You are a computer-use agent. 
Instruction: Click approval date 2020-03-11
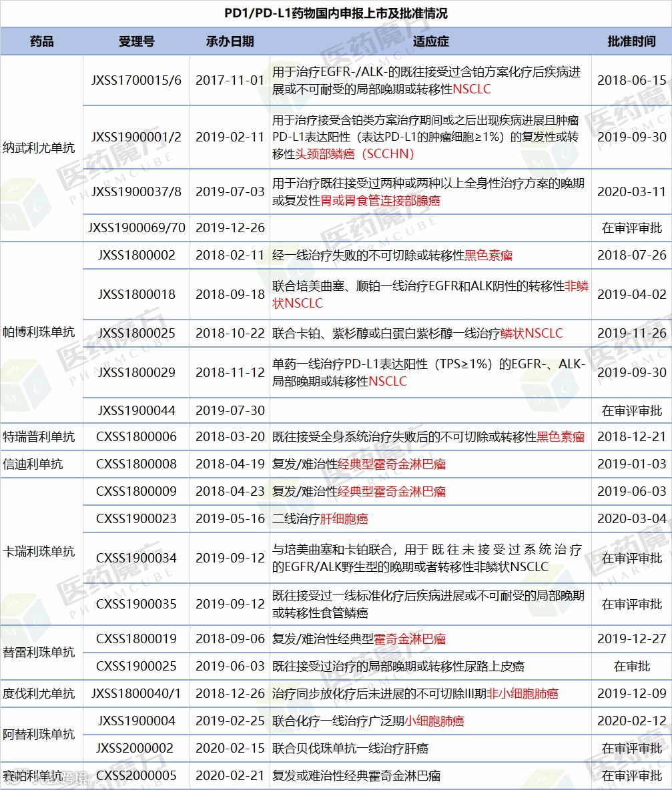[632, 192]
